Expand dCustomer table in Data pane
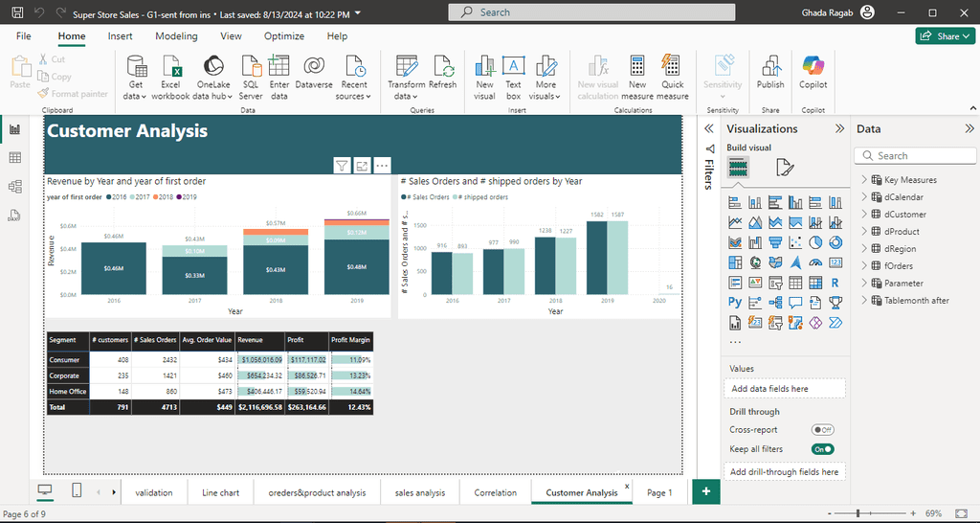Screen dimensions: 980x523 [x=864, y=214]
